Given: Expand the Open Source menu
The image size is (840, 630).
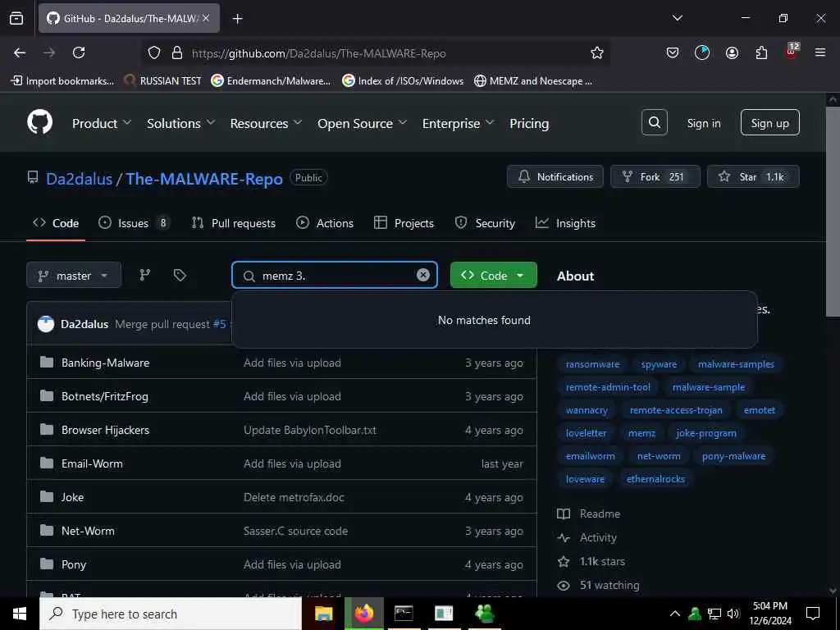Looking at the screenshot, I should (362, 123).
